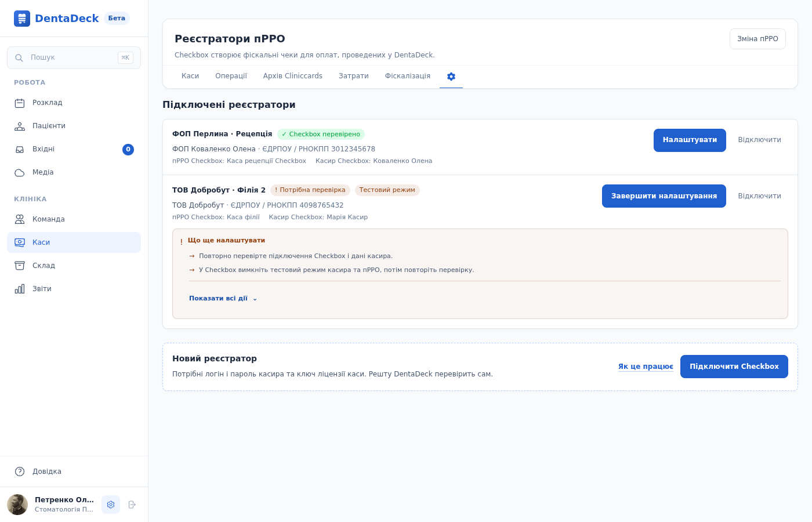Open user settings gear next to Петренко

click(111, 505)
